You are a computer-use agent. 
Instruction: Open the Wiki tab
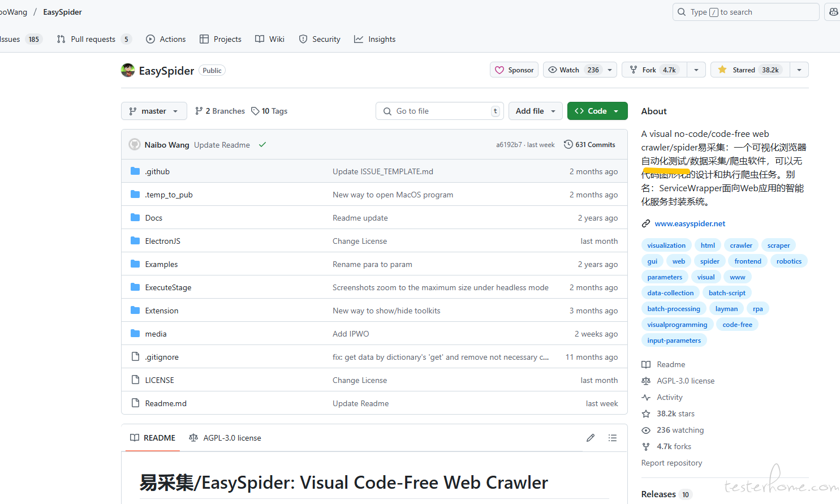tap(270, 39)
